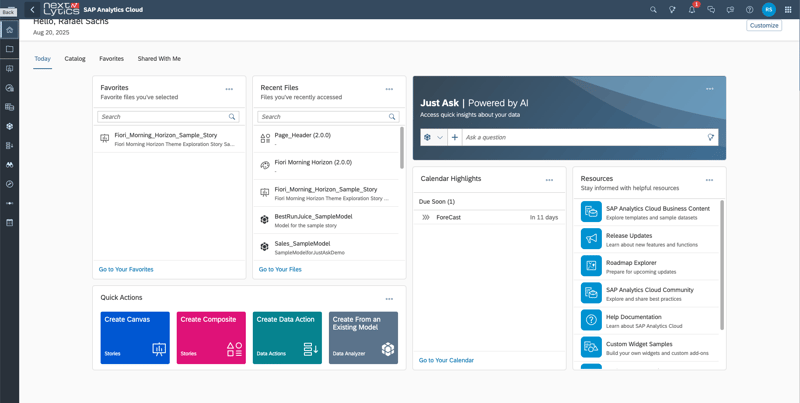Click the Custom Widget Samples icon
Image resolution: width=800 pixels, height=403 pixels.
tap(591, 347)
